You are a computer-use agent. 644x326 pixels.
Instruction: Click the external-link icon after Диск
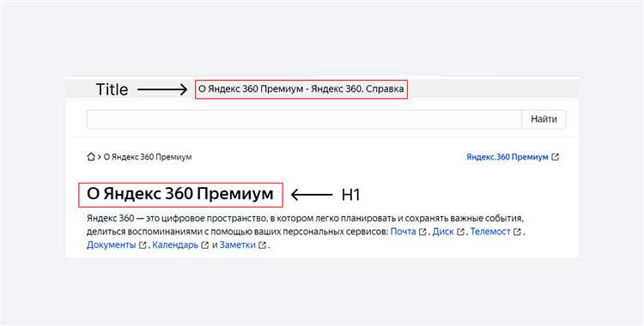pos(460,232)
